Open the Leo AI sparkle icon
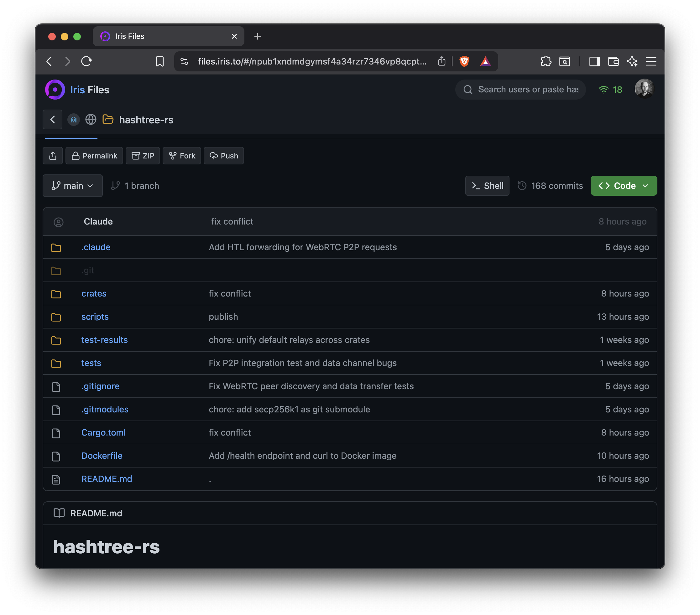The image size is (700, 615). tap(632, 61)
